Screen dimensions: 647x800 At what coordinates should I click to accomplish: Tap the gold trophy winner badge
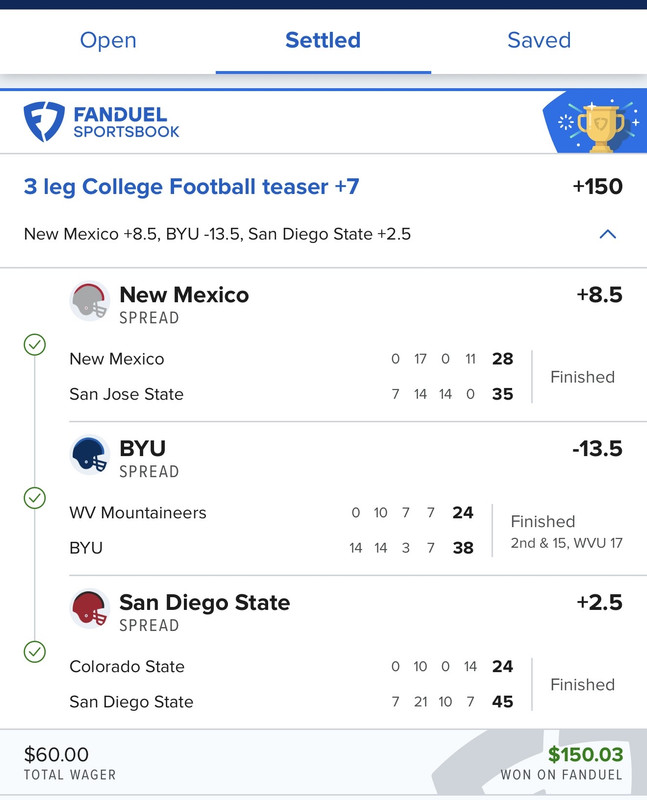pos(601,127)
